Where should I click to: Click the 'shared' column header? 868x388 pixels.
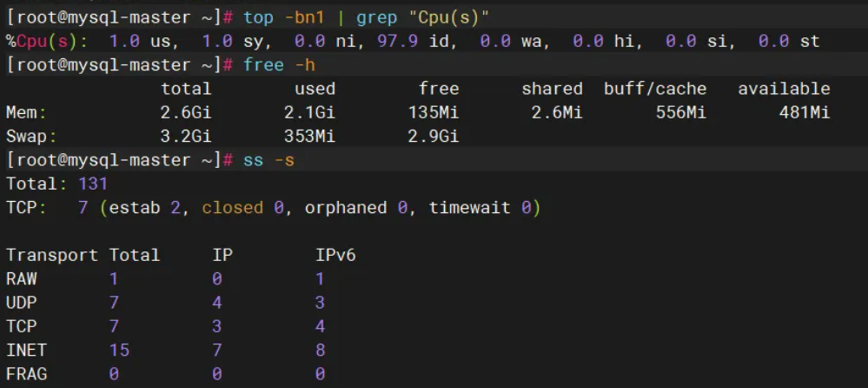(552, 89)
